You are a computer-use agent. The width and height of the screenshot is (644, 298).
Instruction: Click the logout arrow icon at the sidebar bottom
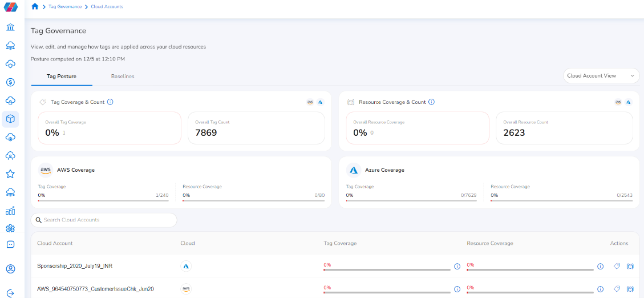(10, 293)
